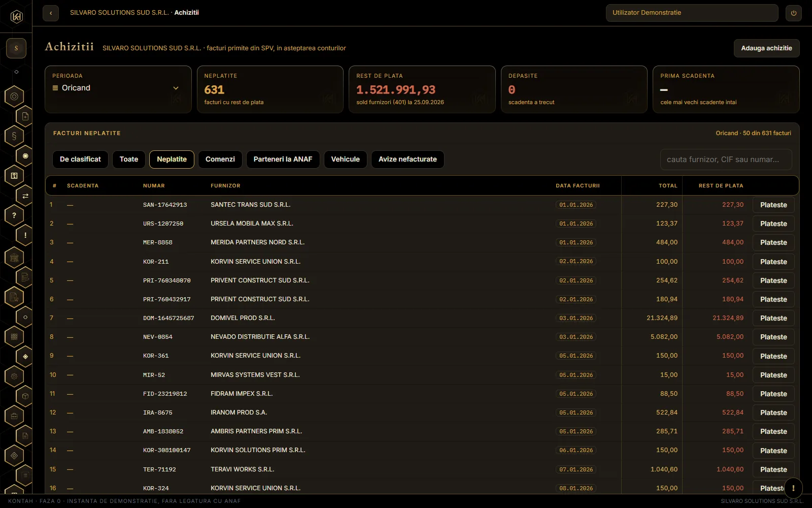
Task: Go back with the chevron button
Action: [51, 13]
